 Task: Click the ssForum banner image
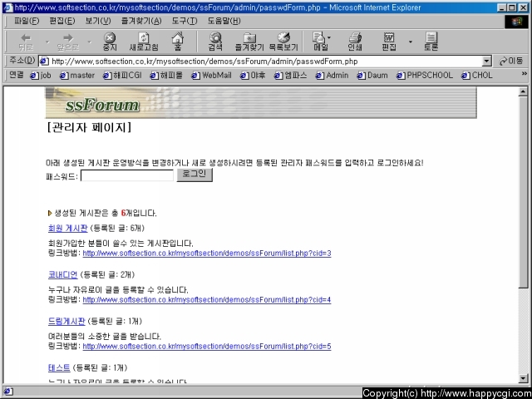[260, 103]
